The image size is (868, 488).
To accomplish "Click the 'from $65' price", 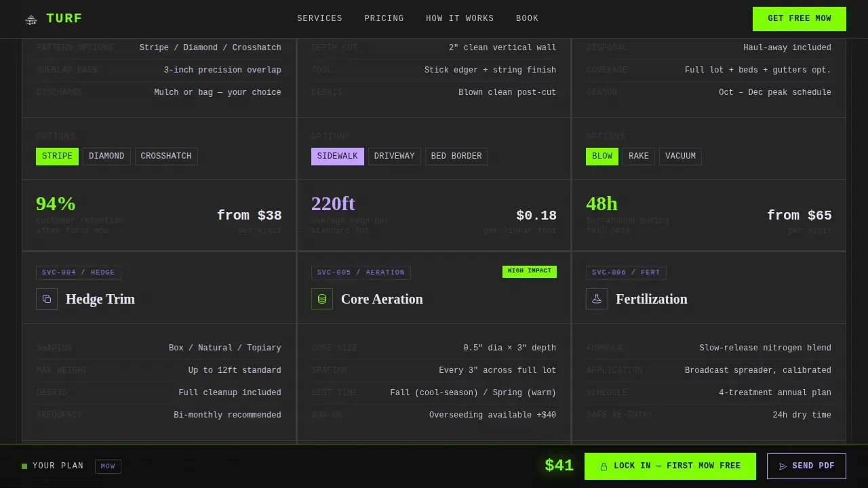I will coord(799,216).
